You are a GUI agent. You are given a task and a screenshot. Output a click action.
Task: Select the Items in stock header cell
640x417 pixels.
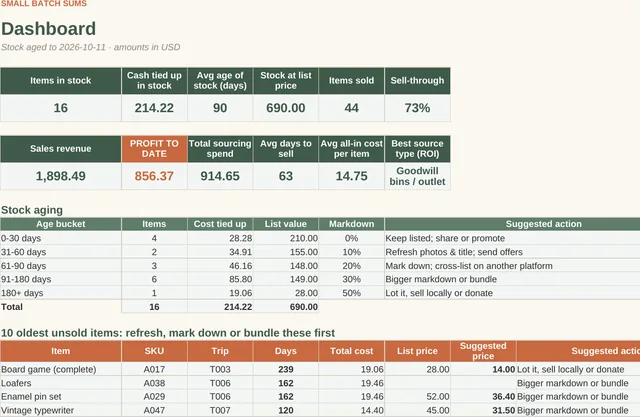(61, 81)
